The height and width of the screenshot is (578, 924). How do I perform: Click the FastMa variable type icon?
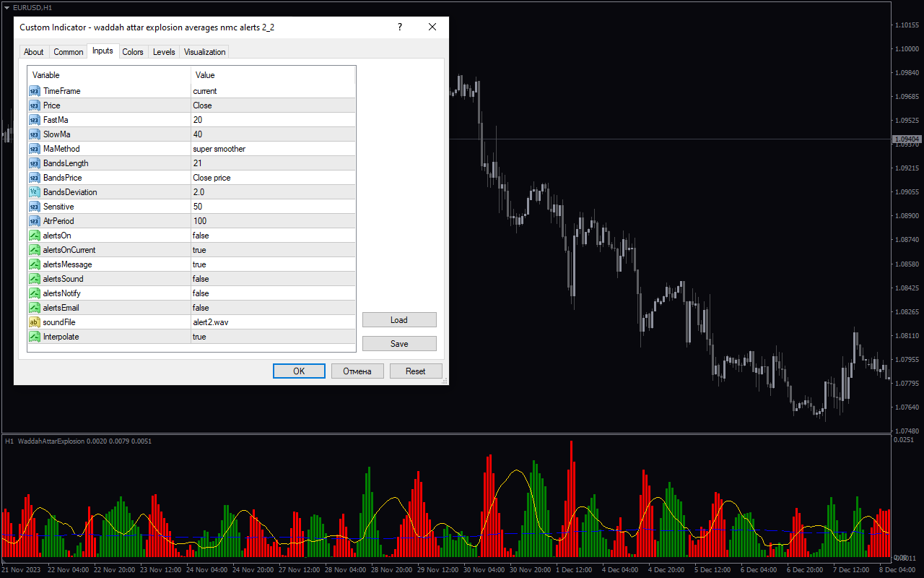pos(35,120)
